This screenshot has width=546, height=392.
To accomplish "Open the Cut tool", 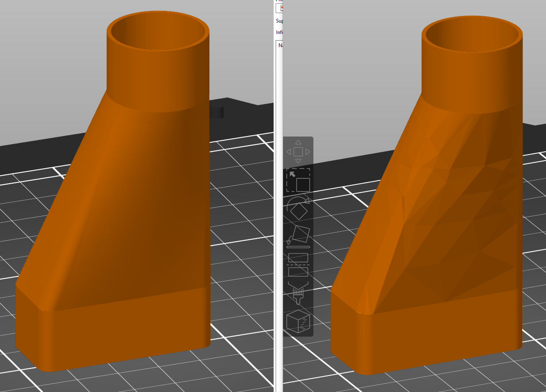I will pyautogui.click(x=298, y=265).
